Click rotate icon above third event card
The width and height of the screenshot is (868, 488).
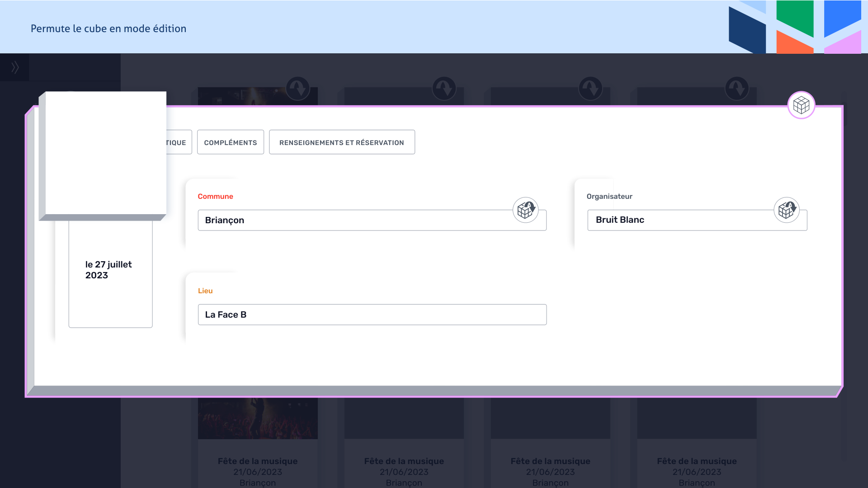click(x=590, y=88)
